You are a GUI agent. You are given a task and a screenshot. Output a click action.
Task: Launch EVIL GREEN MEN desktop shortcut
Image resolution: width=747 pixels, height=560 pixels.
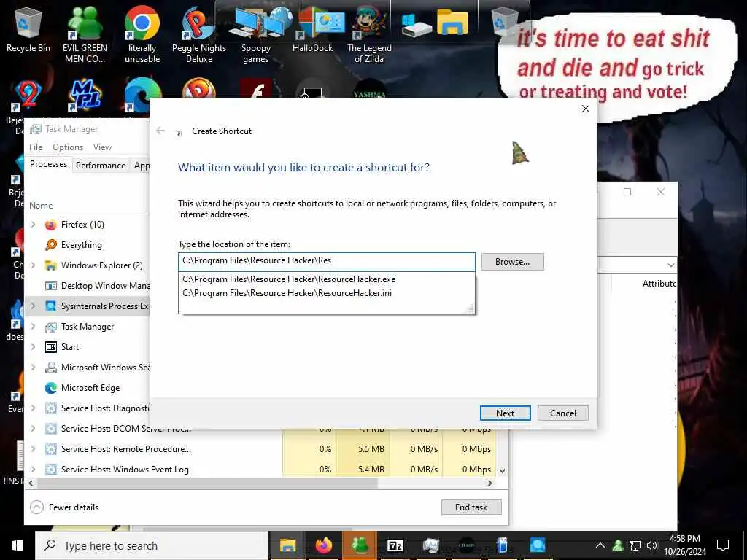pyautogui.click(x=85, y=35)
